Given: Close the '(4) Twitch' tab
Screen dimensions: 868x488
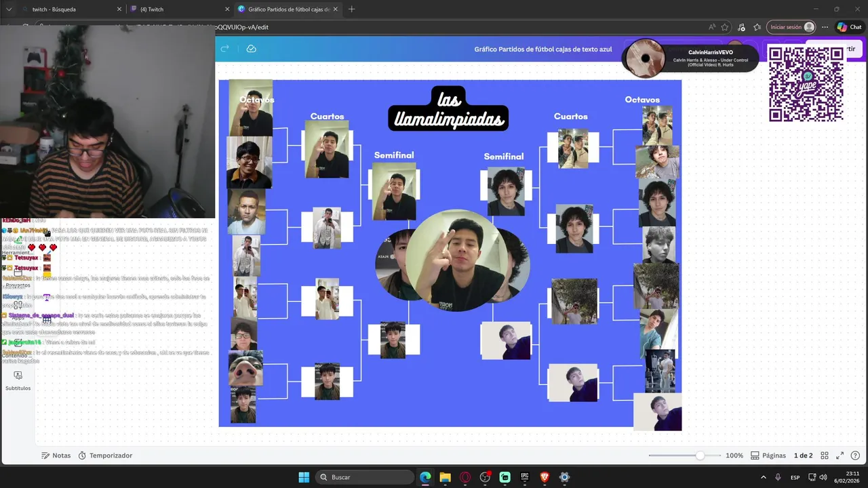Looking at the screenshot, I should (x=226, y=9).
